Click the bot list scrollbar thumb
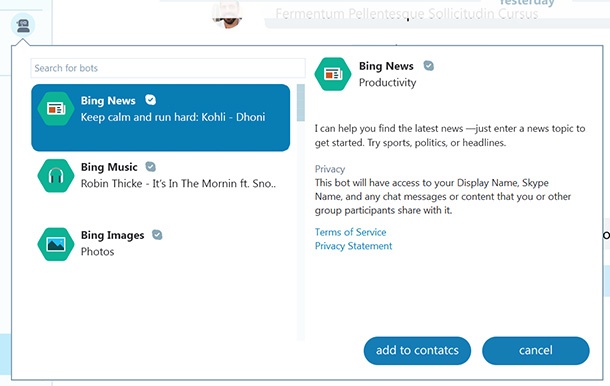The image size is (610, 386). [x=301, y=103]
